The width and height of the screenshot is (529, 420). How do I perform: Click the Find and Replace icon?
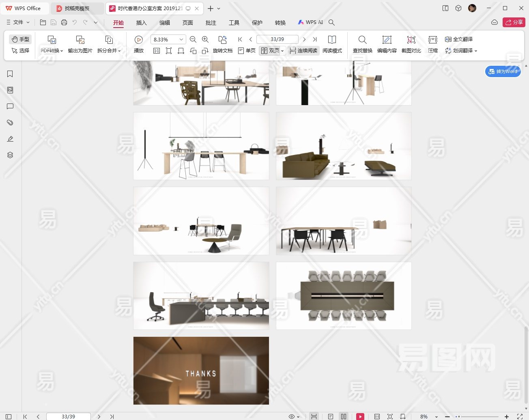click(x=362, y=44)
